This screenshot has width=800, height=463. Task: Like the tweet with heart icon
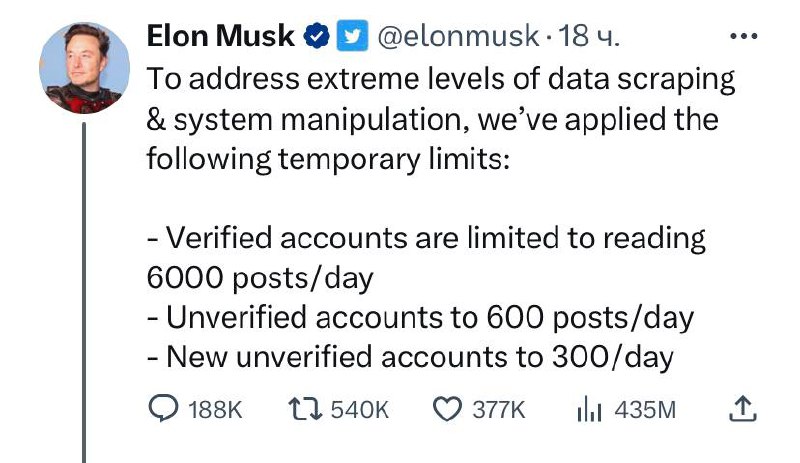point(447,409)
